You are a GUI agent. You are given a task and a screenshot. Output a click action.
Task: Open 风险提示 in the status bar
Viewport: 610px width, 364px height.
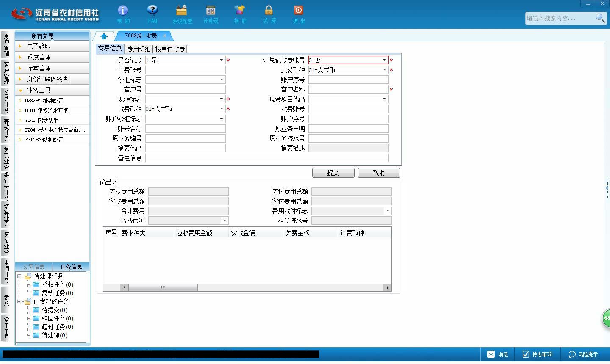(583, 354)
